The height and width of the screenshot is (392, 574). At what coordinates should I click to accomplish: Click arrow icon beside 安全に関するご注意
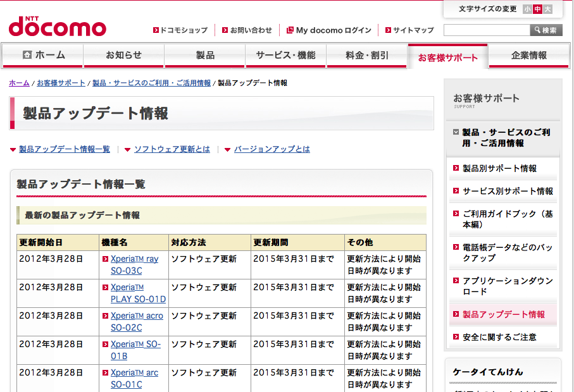point(456,337)
